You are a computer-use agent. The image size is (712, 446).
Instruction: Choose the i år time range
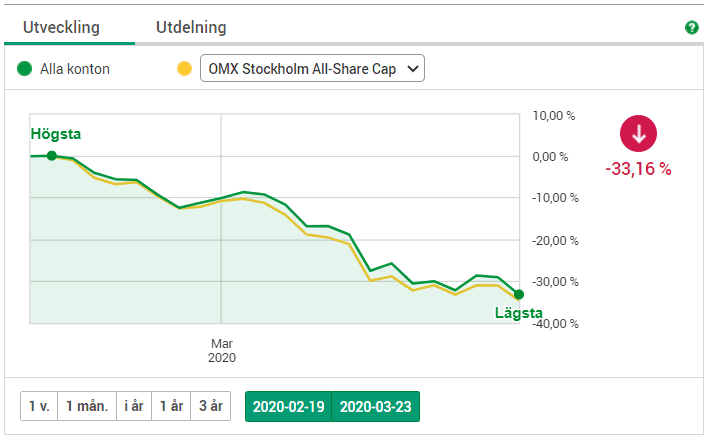pyautogui.click(x=133, y=407)
